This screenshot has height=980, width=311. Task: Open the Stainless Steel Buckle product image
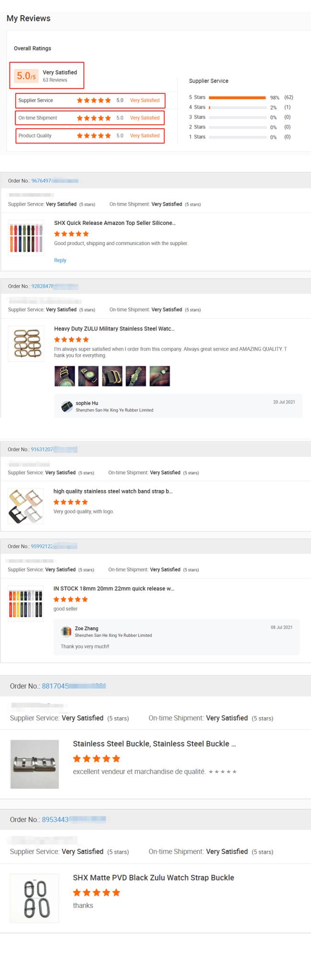34,764
